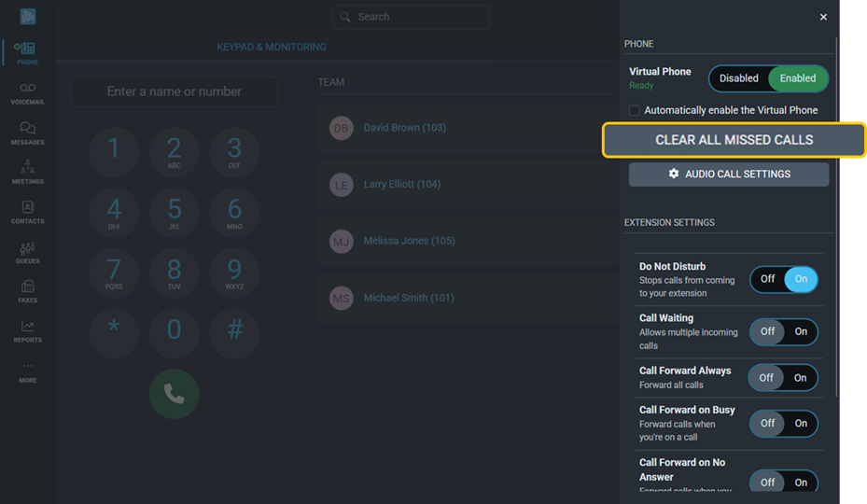The image size is (867, 504).
Task: Open Queues from the sidebar
Action: click(x=27, y=252)
